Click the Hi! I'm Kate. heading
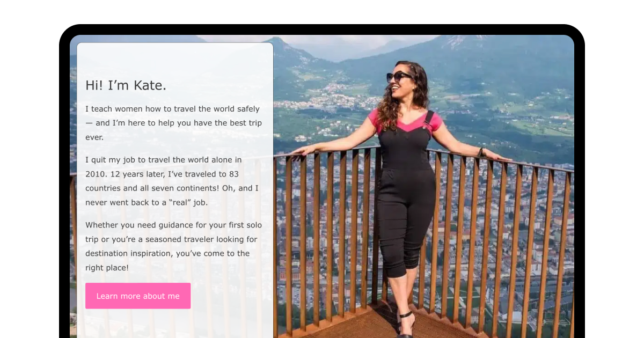644x338 pixels. [x=126, y=85]
